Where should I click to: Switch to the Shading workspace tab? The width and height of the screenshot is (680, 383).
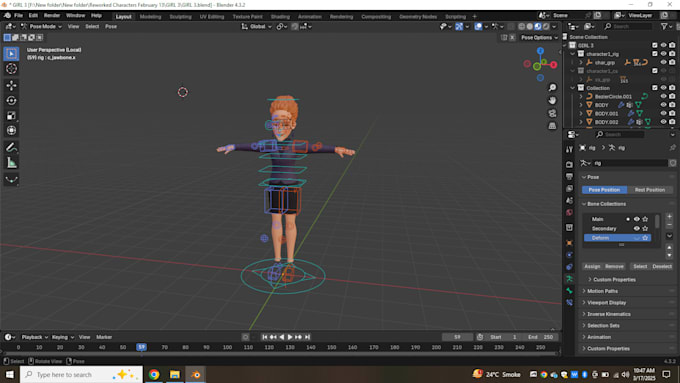(280, 16)
